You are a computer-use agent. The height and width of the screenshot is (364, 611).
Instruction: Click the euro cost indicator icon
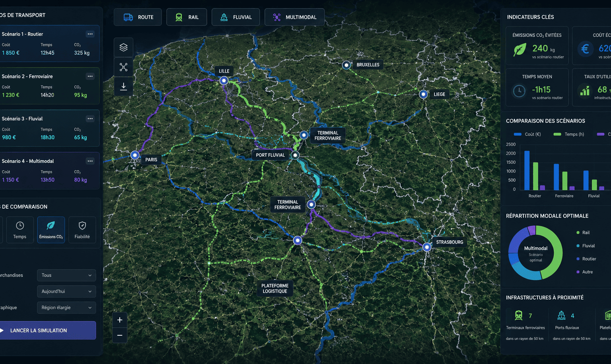585,49
